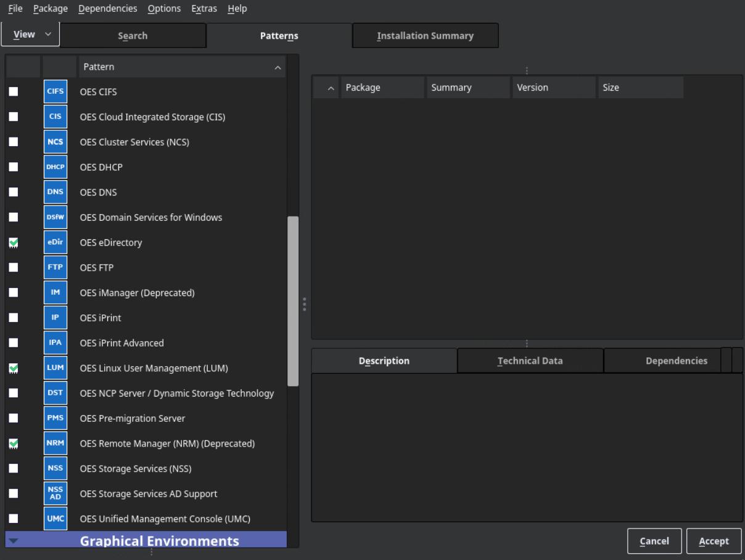Click the UMC Unified Management Console icon

[x=56, y=519]
